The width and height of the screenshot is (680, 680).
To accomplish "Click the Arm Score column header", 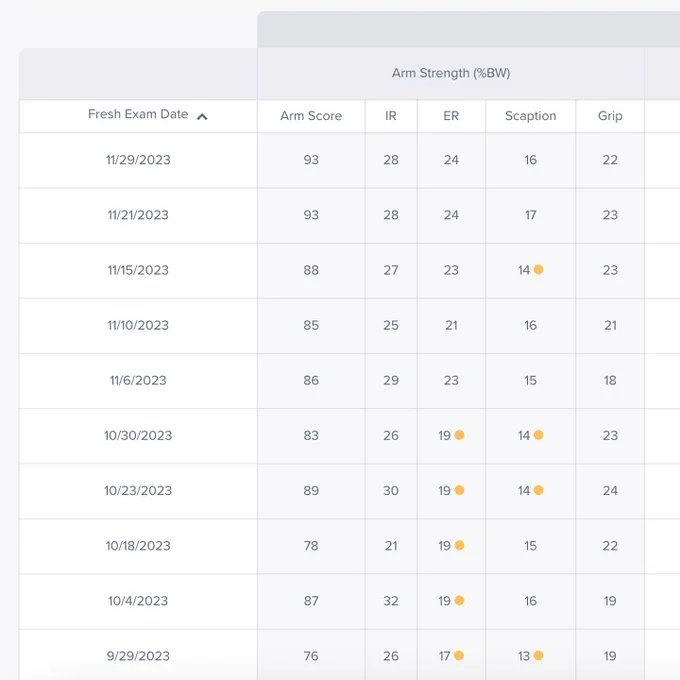I will 311,116.
